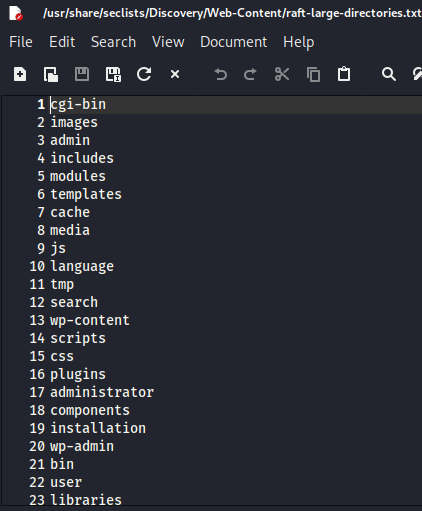This screenshot has height=511, width=422.
Task: Click the line 'installation'
Action: [x=98, y=428]
